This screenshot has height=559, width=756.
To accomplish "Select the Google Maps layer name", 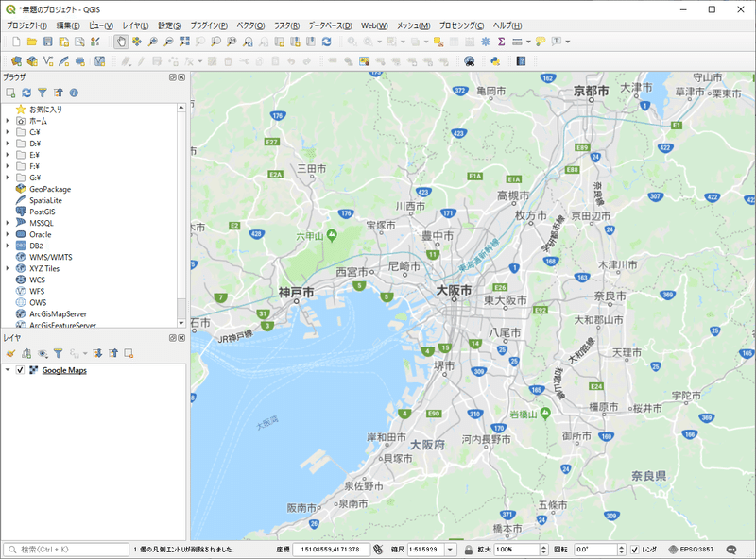I will [x=64, y=370].
